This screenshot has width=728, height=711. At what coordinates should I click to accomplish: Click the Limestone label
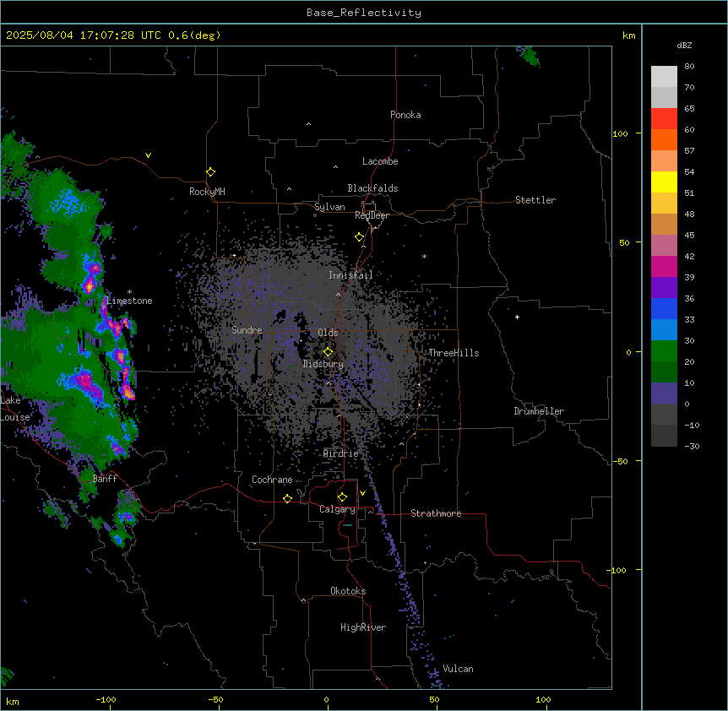[129, 301]
